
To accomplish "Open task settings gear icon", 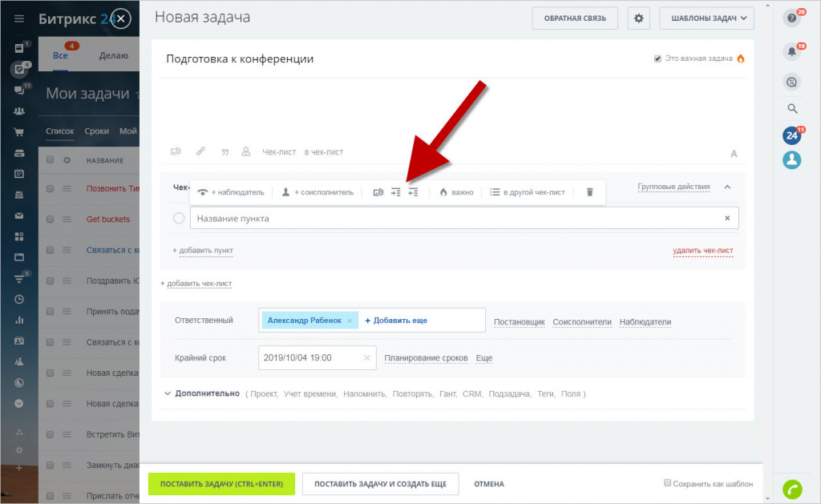I will [x=638, y=18].
